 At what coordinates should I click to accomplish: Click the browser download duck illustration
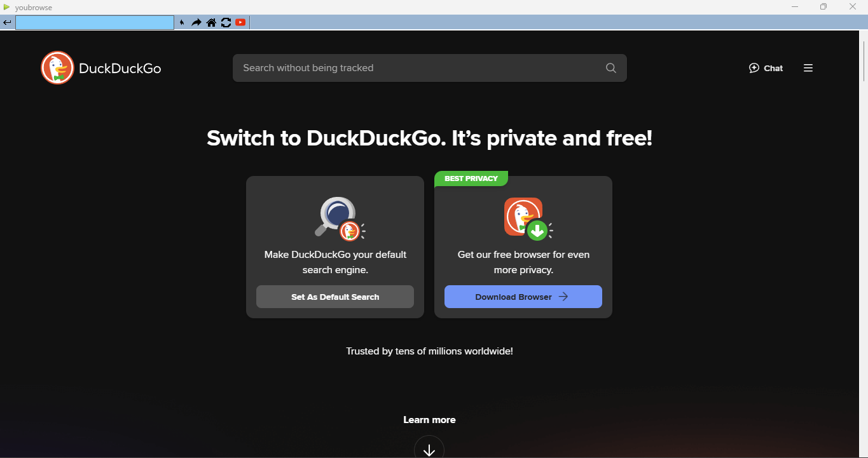(528, 219)
